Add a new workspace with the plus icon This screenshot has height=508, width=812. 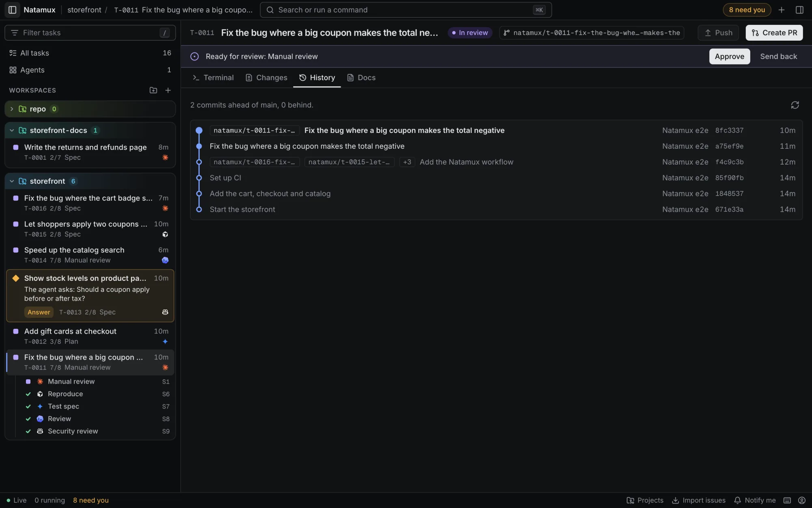pyautogui.click(x=168, y=90)
